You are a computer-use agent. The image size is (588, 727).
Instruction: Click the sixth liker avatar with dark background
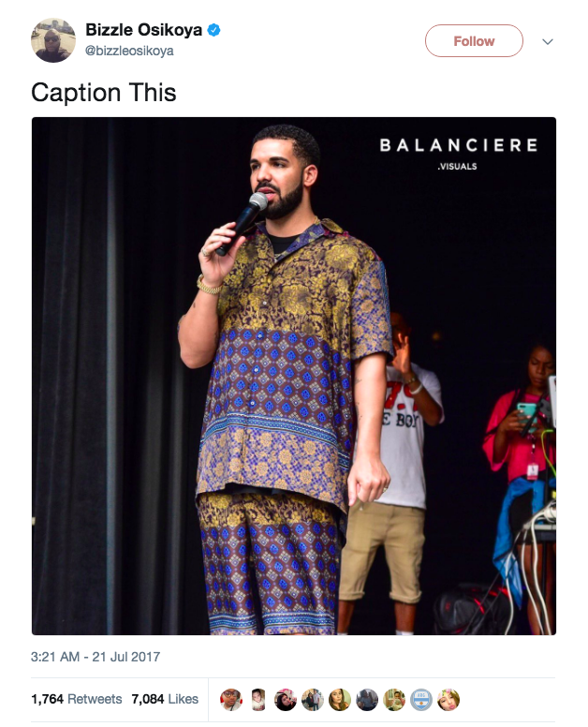pyautogui.click(x=367, y=700)
